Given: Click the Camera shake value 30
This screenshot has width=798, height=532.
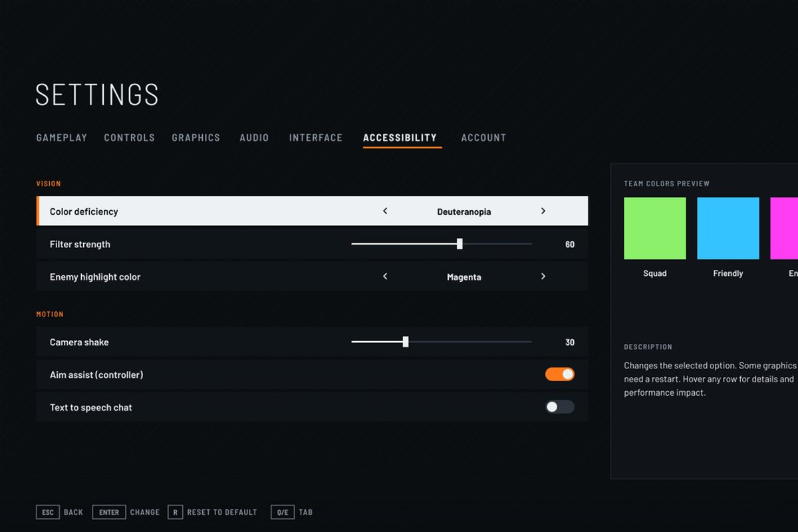Looking at the screenshot, I should 570,342.
